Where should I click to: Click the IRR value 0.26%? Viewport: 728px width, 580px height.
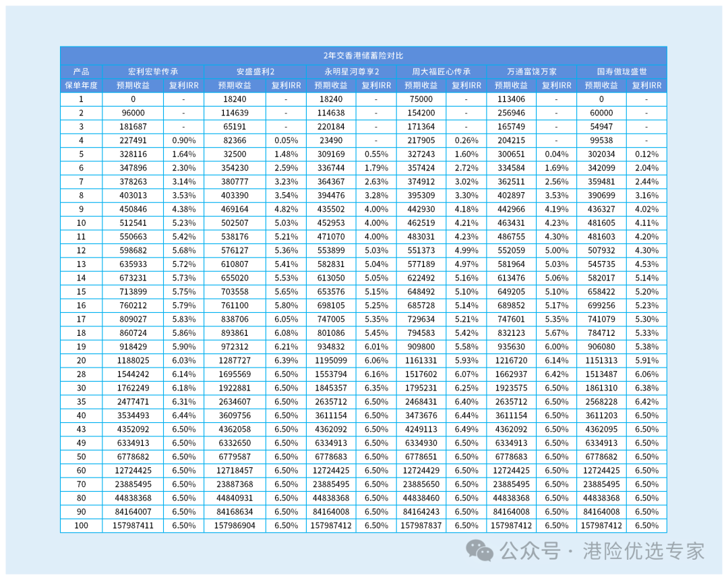click(x=466, y=140)
